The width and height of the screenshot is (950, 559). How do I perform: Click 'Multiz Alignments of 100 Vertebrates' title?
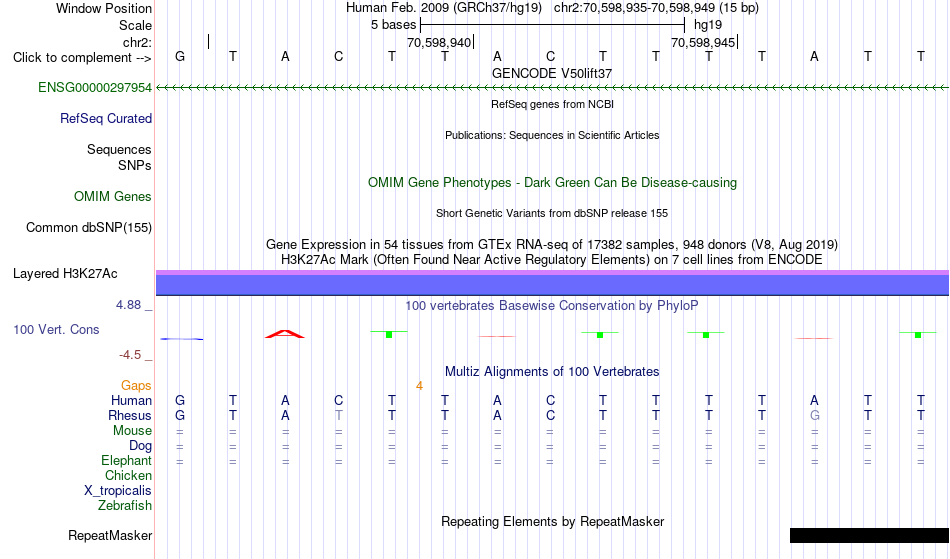coord(552,371)
